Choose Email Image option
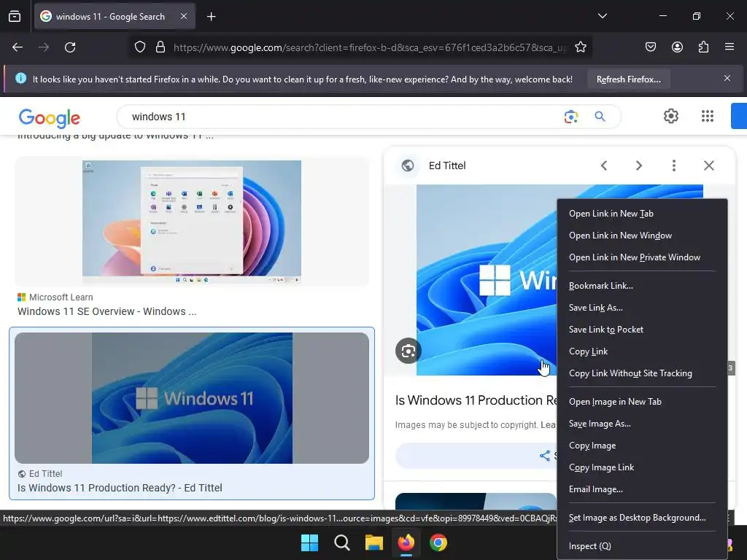747x560 pixels. click(x=642, y=489)
